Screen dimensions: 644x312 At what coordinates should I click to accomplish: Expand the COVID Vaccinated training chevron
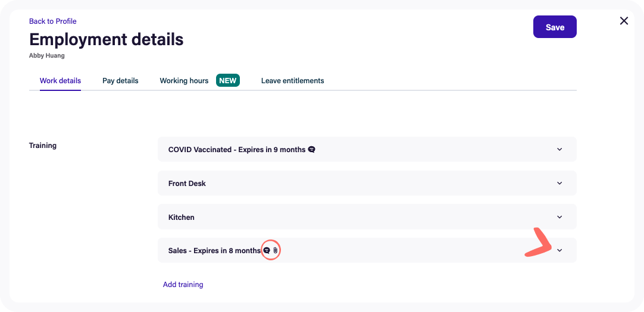pos(559,149)
